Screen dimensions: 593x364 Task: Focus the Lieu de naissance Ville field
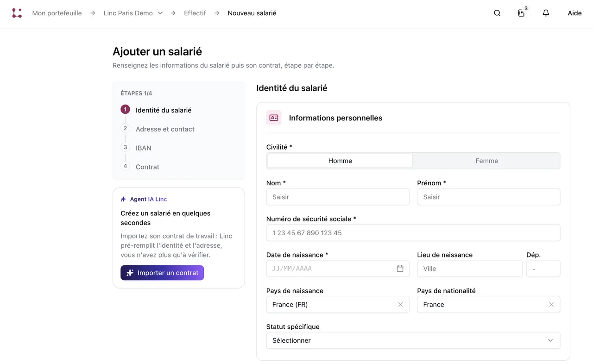click(469, 269)
